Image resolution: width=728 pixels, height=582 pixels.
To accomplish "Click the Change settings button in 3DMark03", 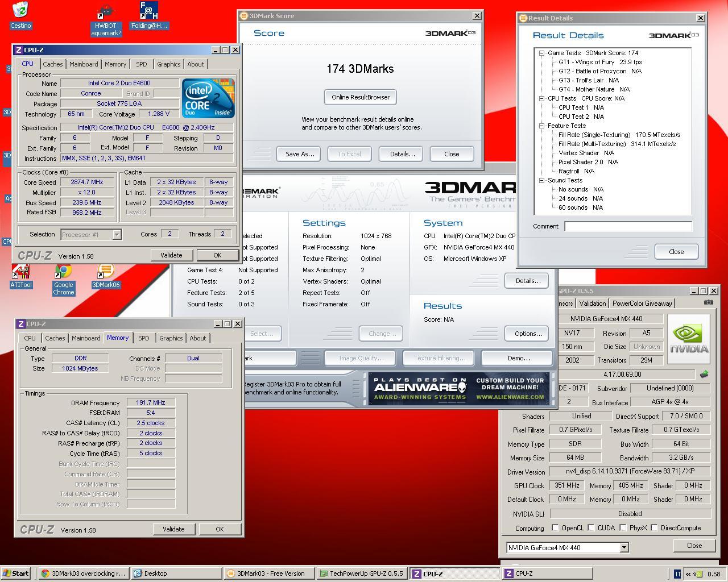I will [382, 334].
